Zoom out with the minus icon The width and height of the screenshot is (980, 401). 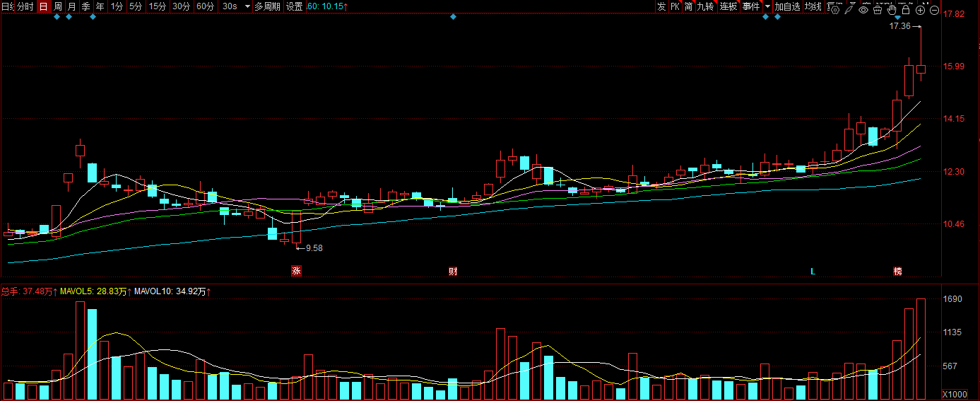934,10
